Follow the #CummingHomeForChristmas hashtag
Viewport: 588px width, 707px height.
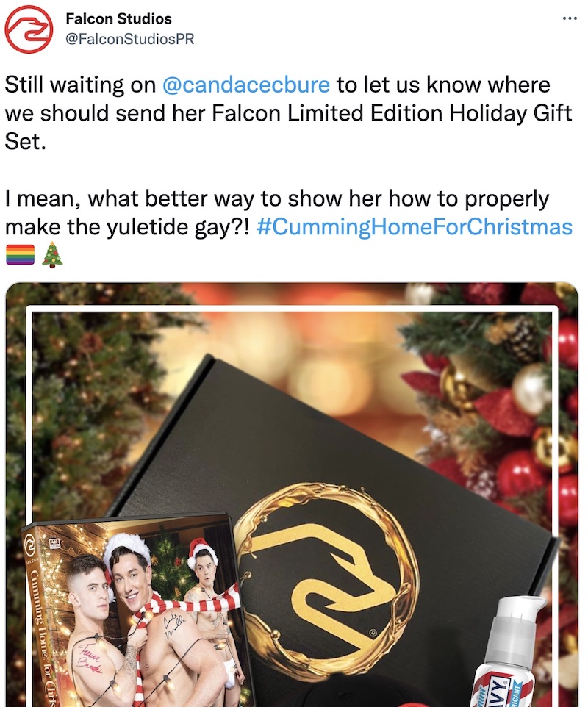(415, 226)
